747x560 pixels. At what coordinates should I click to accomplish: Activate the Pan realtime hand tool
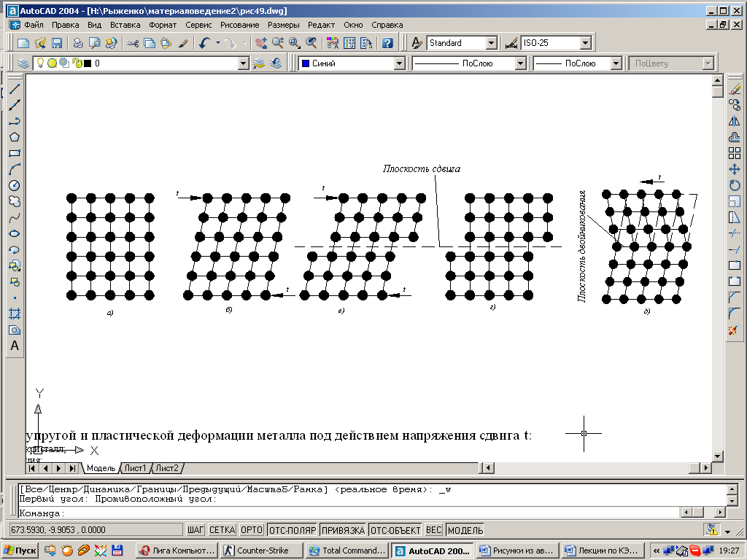coord(261,43)
